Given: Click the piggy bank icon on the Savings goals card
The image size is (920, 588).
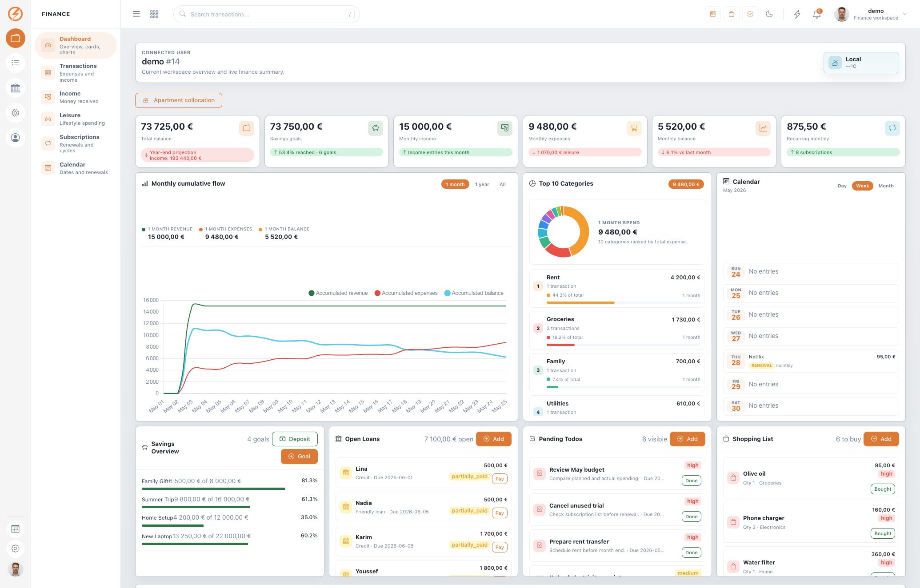Looking at the screenshot, I should point(376,128).
